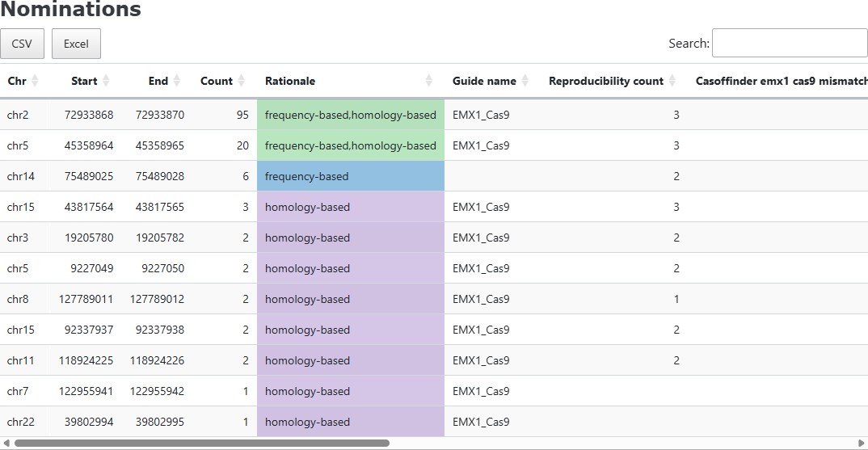This screenshot has width=868, height=450.
Task: Select start value 118924225
Action: 86,361
